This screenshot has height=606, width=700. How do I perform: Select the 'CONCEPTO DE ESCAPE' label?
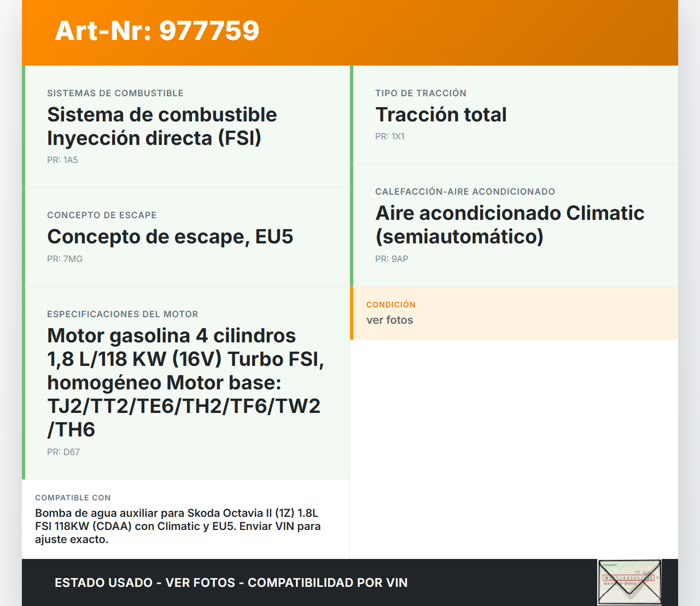pyautogui.click(x=102, y=215)
